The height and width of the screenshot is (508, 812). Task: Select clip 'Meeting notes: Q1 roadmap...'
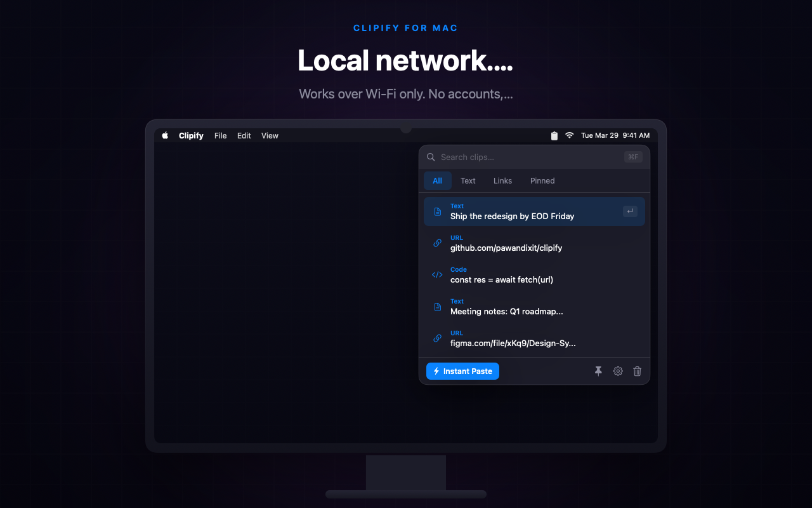tap(534, 307)
